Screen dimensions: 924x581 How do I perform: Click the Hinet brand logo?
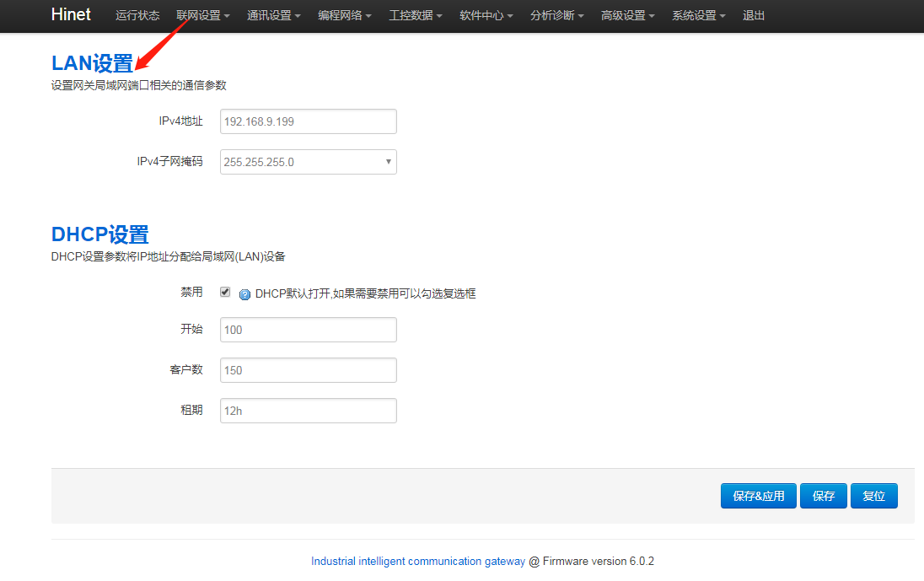(71, 14)
